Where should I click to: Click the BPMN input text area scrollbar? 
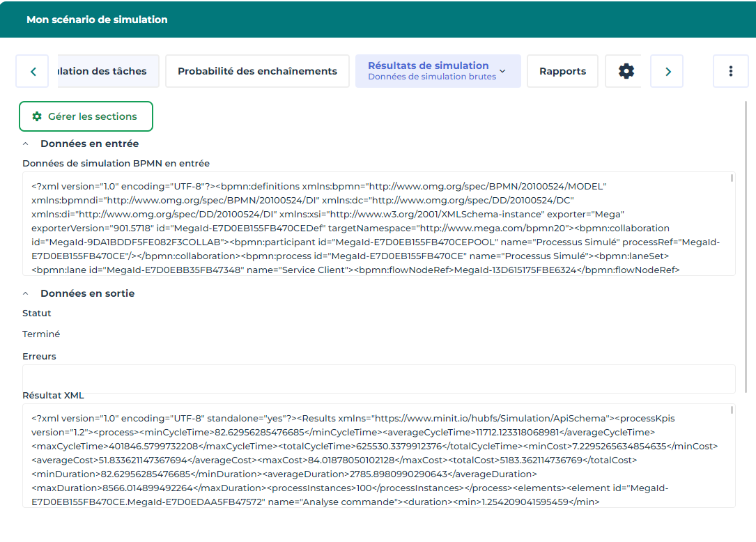click(732, 178)
